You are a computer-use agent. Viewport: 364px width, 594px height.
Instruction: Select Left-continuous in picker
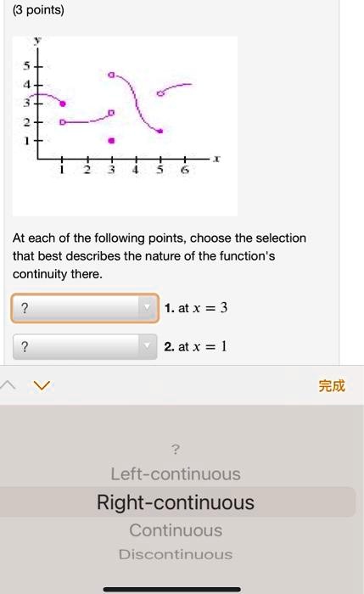pos(176,474)
